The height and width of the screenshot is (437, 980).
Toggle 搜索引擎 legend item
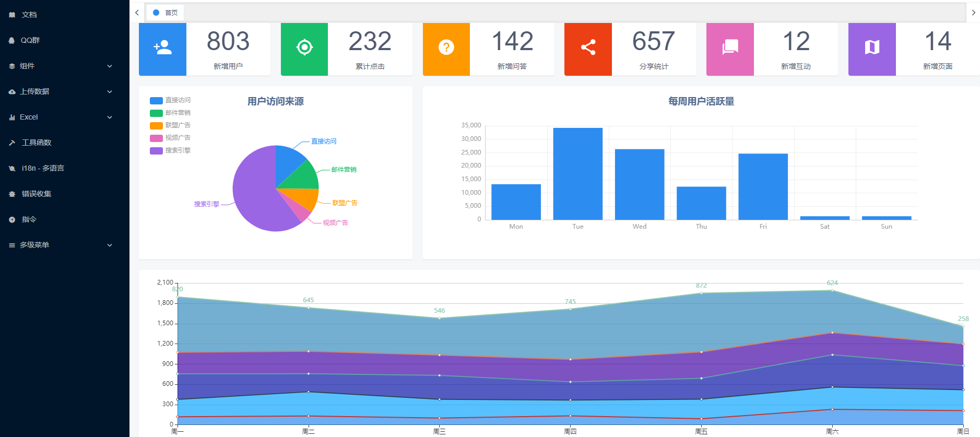point(170,150)
